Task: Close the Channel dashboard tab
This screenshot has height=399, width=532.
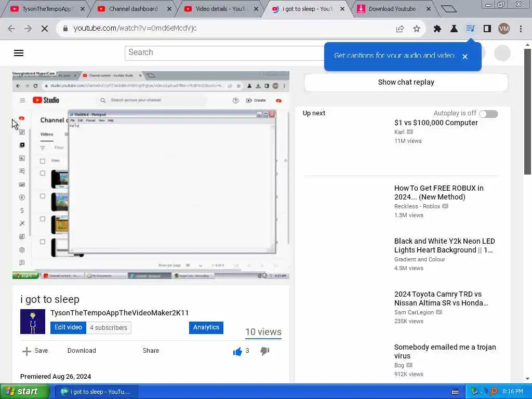Action: click(169, 9)
